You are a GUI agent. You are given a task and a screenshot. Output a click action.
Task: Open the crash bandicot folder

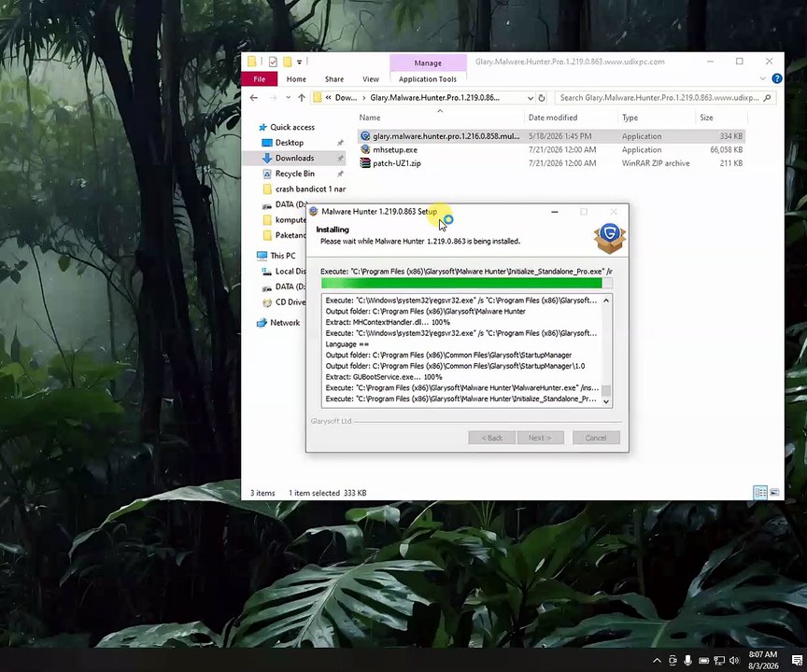point(310,189)
